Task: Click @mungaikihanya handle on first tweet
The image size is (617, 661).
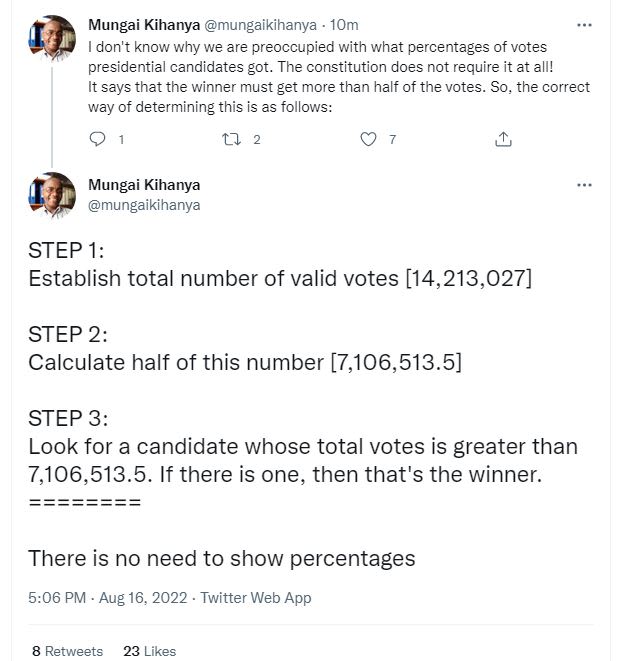Action: pos(260,25)
